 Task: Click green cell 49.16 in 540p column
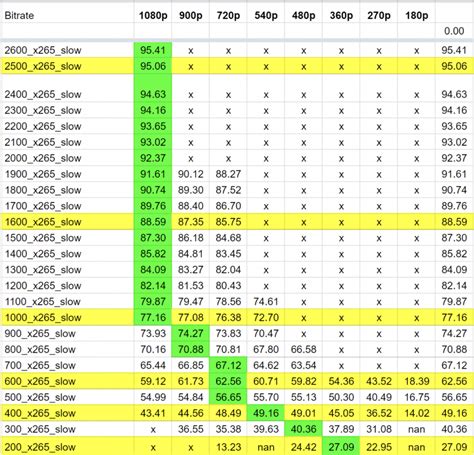click(x=266, y=413)
